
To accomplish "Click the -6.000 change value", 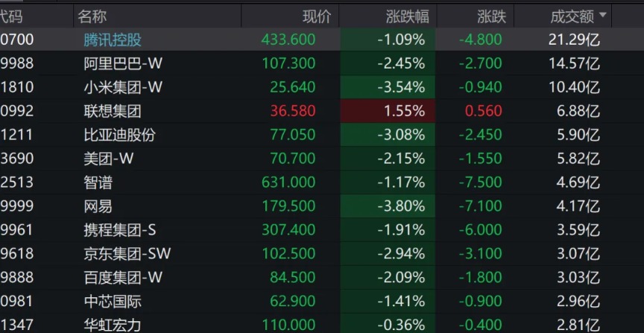I will coord(481,230).
